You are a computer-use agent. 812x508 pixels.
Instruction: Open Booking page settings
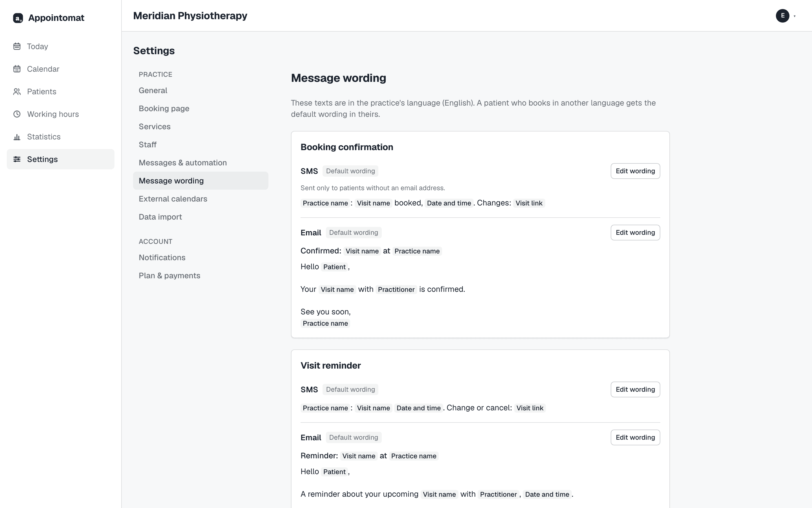(x=201, y=109)
